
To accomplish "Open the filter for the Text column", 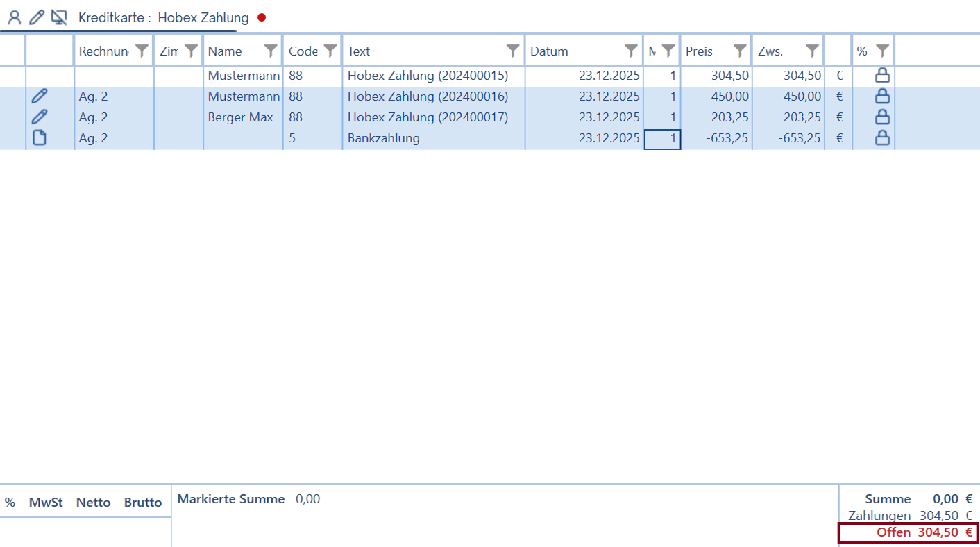I will (513, 51).
